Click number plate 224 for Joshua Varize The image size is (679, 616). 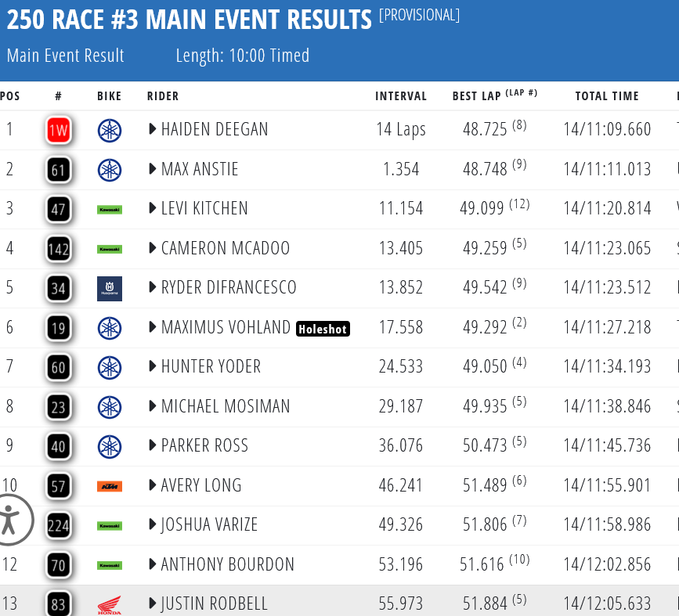point(59,525)
